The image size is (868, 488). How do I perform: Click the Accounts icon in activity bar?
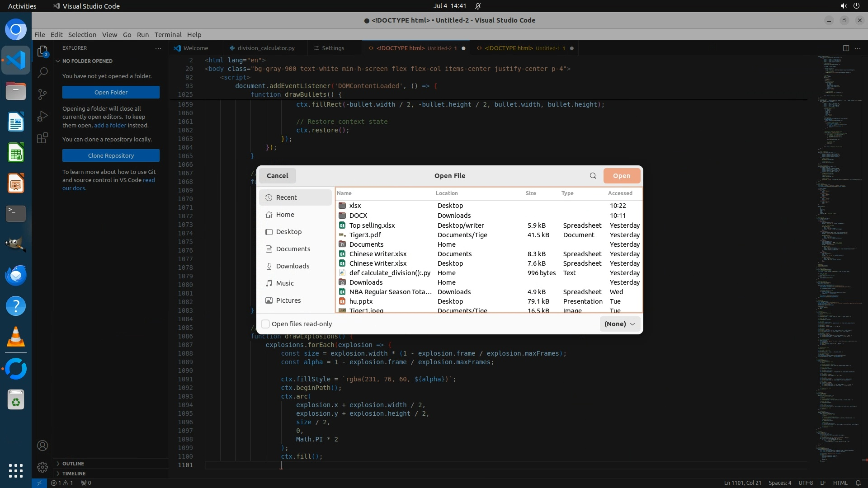pos(42,446)
